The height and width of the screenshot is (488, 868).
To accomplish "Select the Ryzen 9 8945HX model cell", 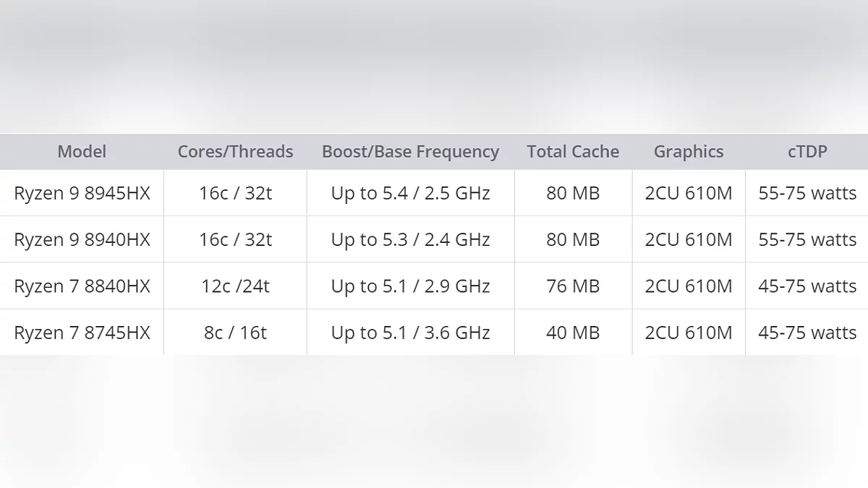I will (82, 193).
